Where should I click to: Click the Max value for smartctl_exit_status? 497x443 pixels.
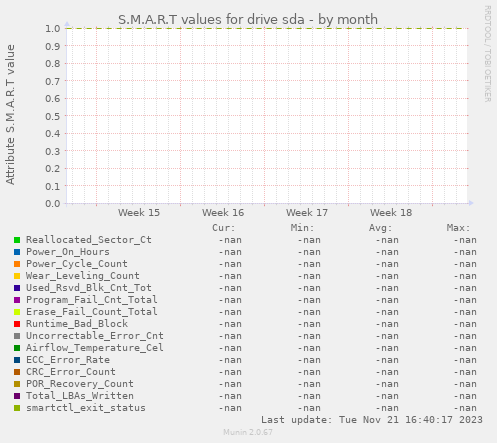[x=465, y=408]
